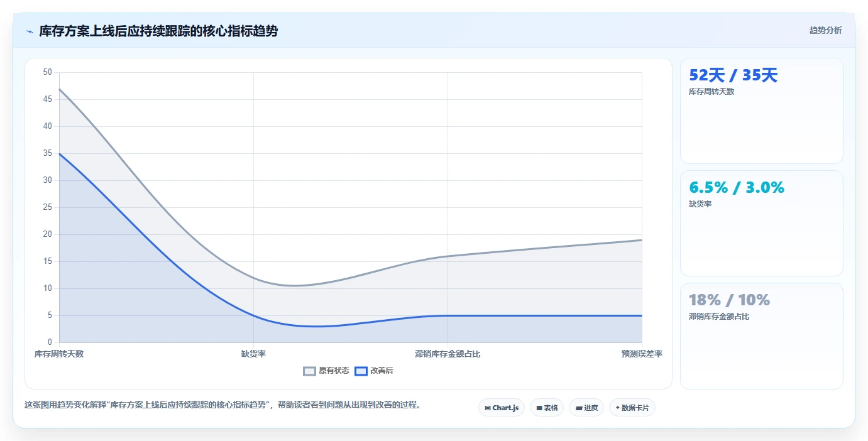Click the y-axis value 20

pos(48,234)
